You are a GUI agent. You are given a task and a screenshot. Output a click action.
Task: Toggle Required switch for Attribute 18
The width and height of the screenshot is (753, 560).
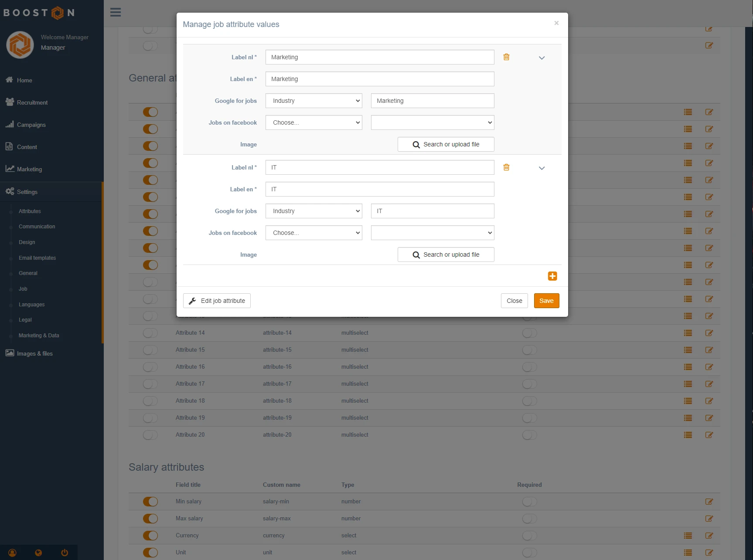529,401
